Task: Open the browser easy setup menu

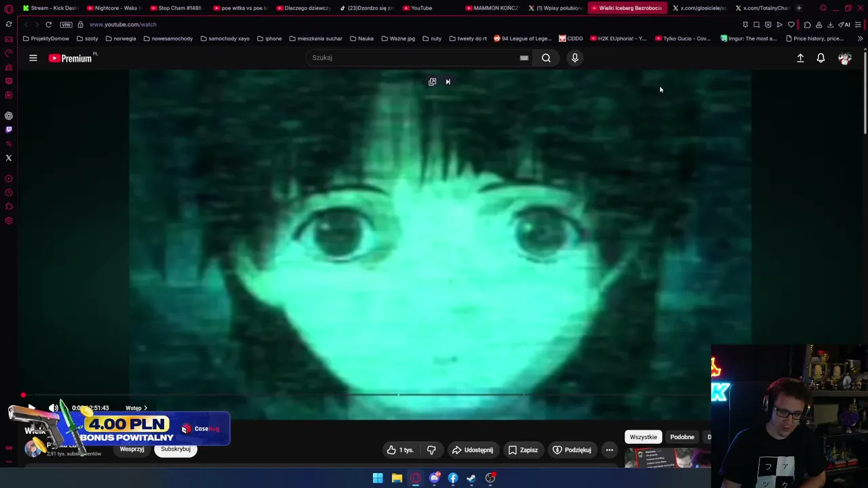Action: point(858,25)
